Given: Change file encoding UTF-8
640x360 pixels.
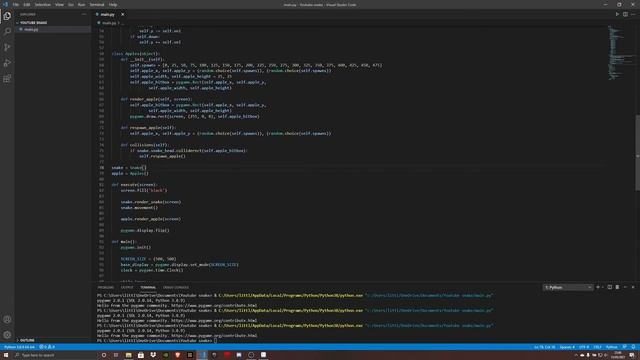Looking at the screenshot, I should pyautogui.click(x=584, y=347).
